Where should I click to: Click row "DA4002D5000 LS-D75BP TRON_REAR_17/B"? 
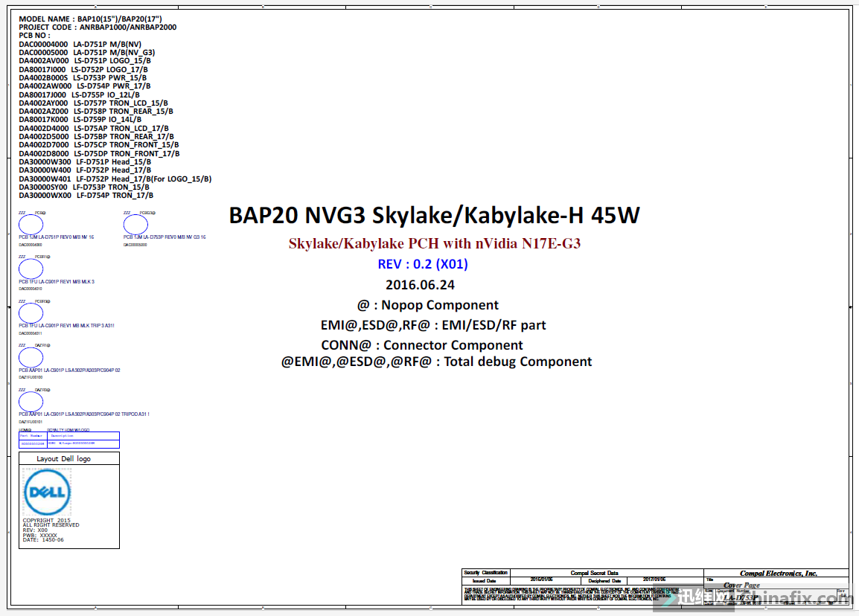97,137
